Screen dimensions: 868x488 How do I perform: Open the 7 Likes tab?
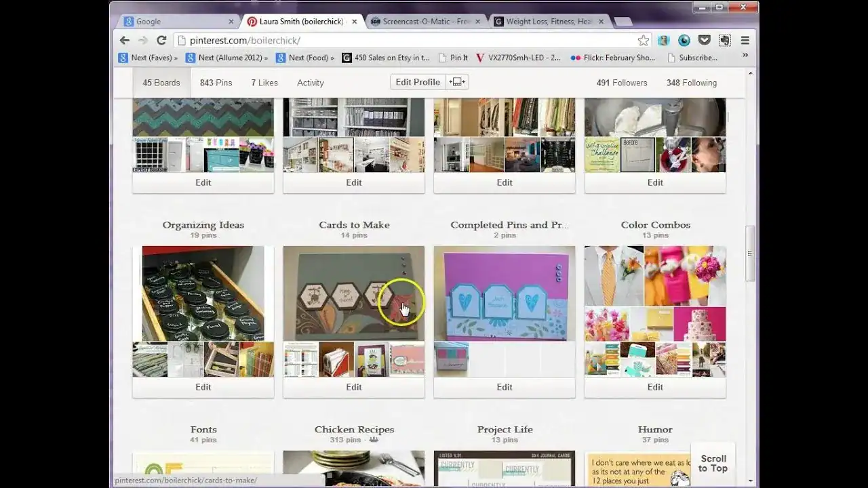pos(264,83)
